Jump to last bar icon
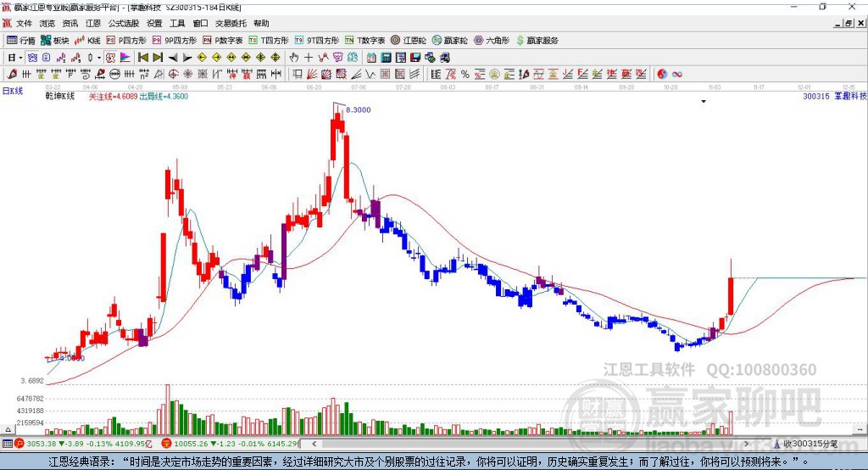This screenshot has height=470, width=868. click(x=158, y=58)
